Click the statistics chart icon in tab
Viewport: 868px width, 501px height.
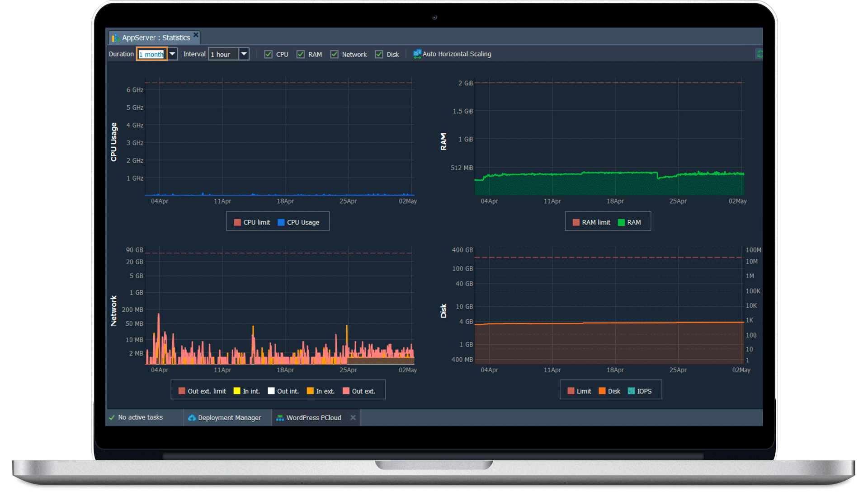coord(115,38)
